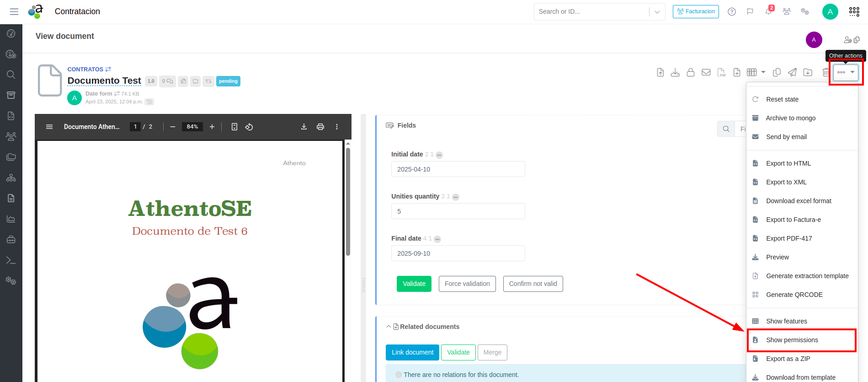Open the help question mark icon

[732, 12]
